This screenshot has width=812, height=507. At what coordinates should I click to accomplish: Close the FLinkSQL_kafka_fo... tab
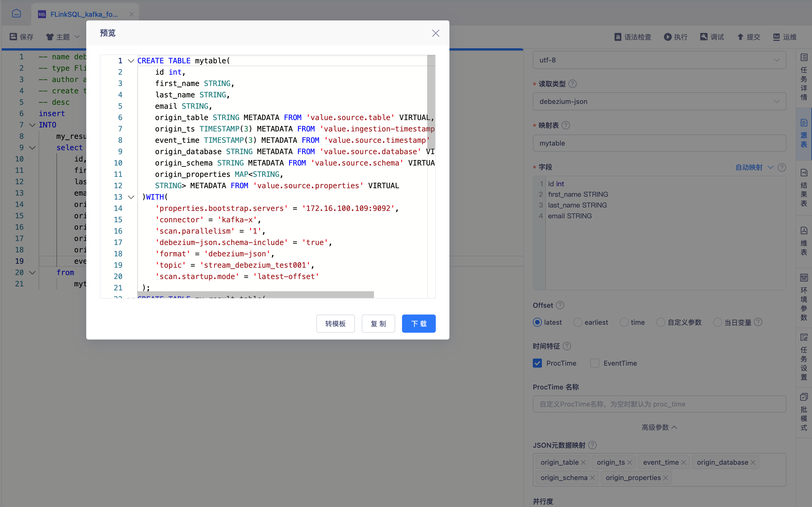(x=132, y=14)
